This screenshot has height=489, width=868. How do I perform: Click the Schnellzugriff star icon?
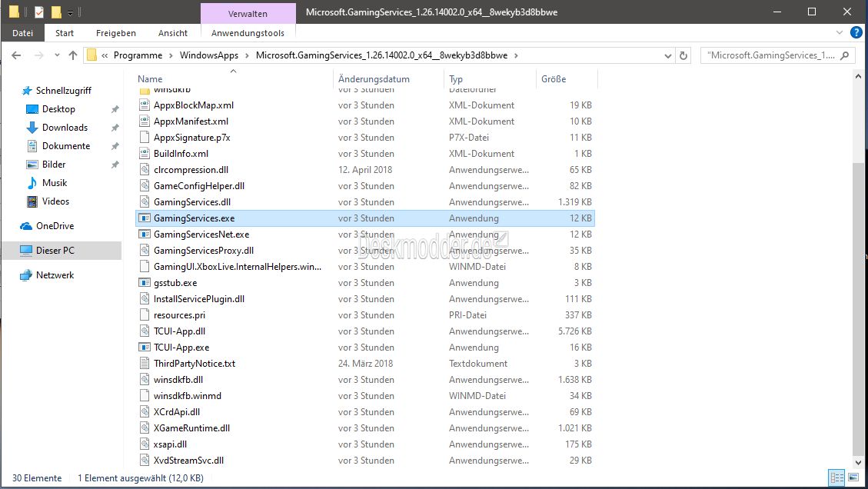tap(27, 91)
